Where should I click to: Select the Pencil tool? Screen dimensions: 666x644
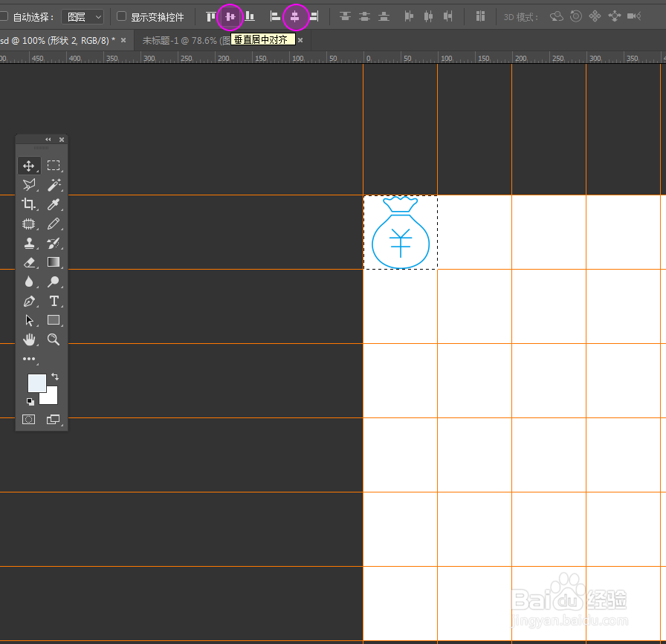[x=54, y=224]
